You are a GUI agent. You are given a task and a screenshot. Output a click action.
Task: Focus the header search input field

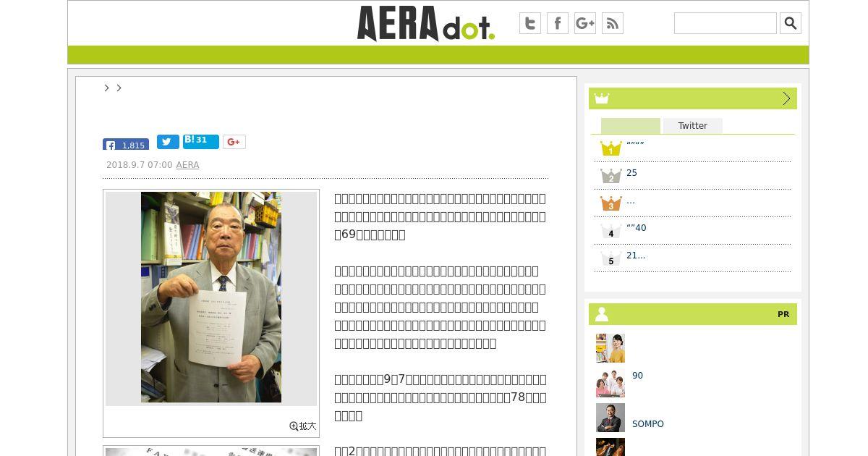(725, 23)
